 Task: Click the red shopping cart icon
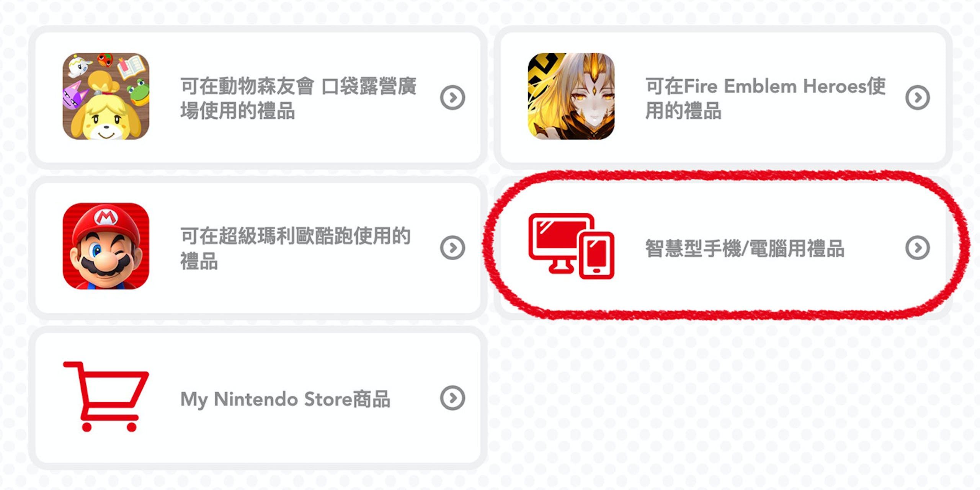pos(106,397)
